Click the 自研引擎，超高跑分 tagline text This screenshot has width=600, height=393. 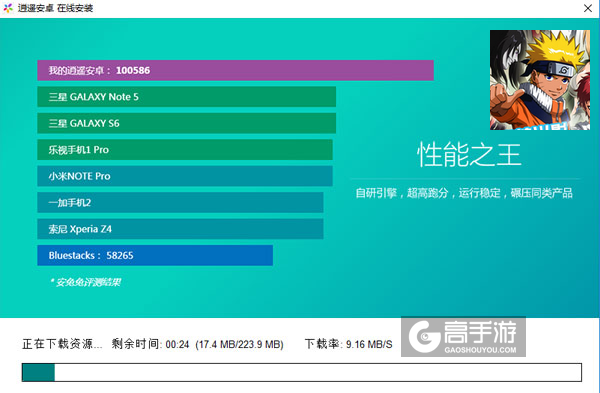pyautogui.click(x=464, y=193)
